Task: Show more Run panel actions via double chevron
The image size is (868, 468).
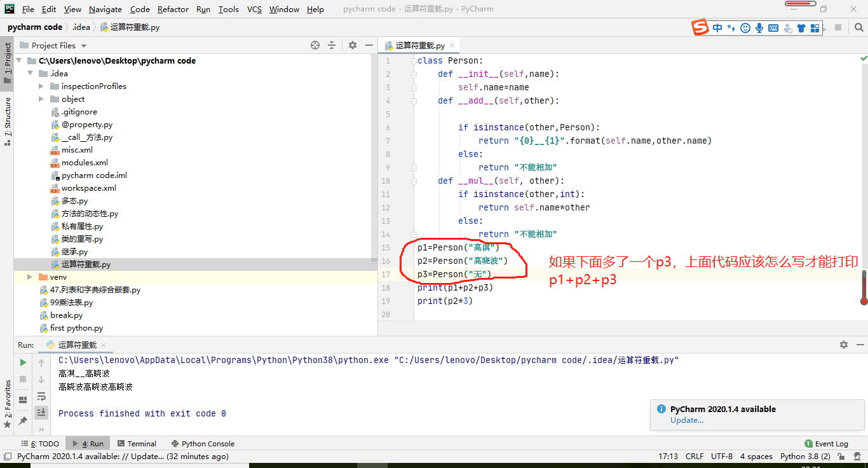Action: point(41,428)
